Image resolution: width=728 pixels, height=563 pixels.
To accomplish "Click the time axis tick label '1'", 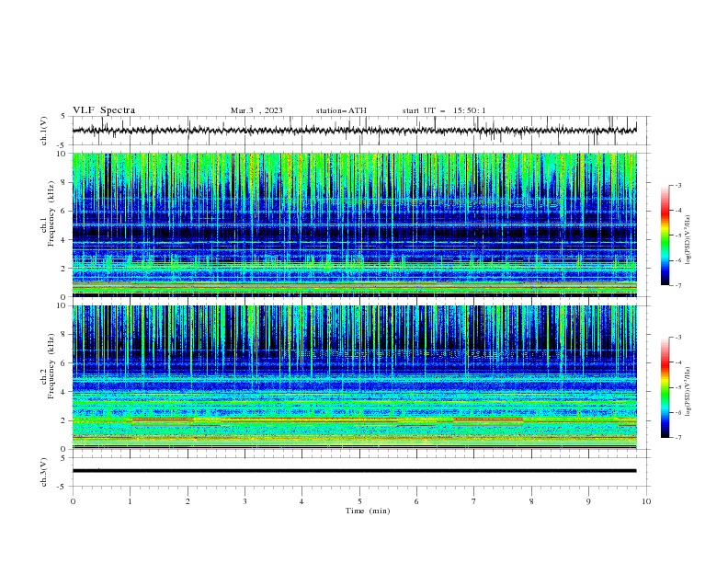I will [x=130, y=501].
